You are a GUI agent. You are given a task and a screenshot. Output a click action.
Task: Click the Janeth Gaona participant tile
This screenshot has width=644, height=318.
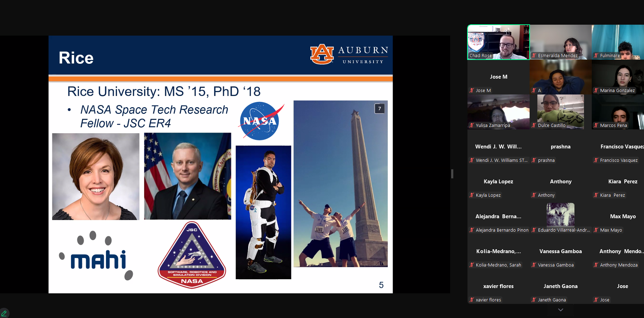560,286
